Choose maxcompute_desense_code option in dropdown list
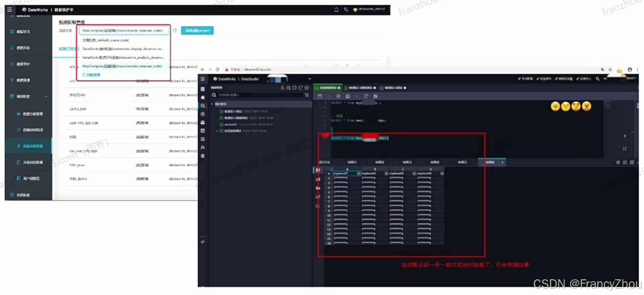 (x=124, y=66)
